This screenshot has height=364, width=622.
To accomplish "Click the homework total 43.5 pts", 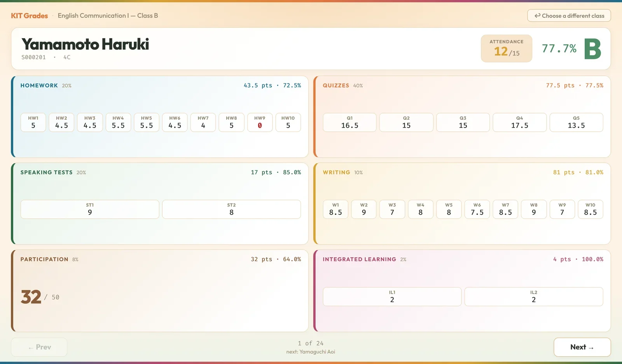I will pos(258,85).
